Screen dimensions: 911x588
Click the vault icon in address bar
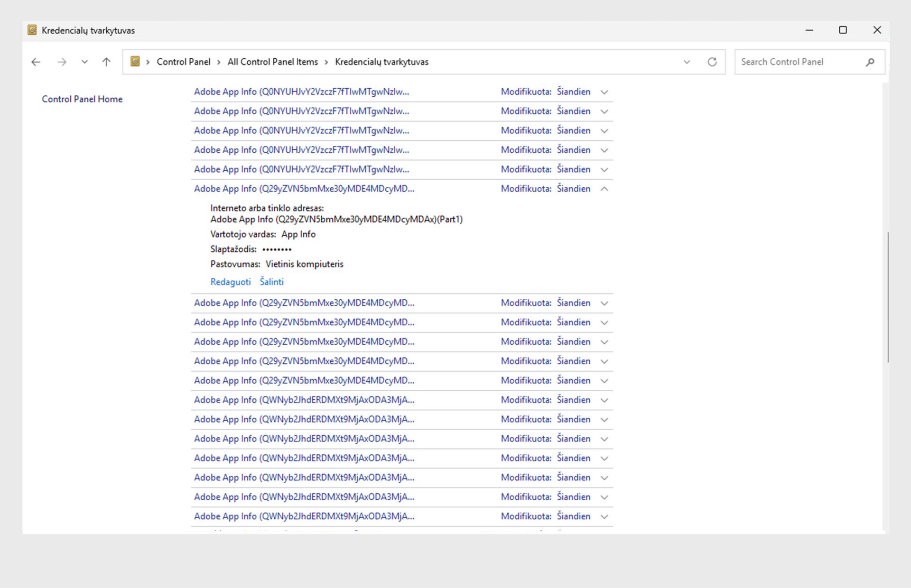pyautogui.click(x=135, y=62)
